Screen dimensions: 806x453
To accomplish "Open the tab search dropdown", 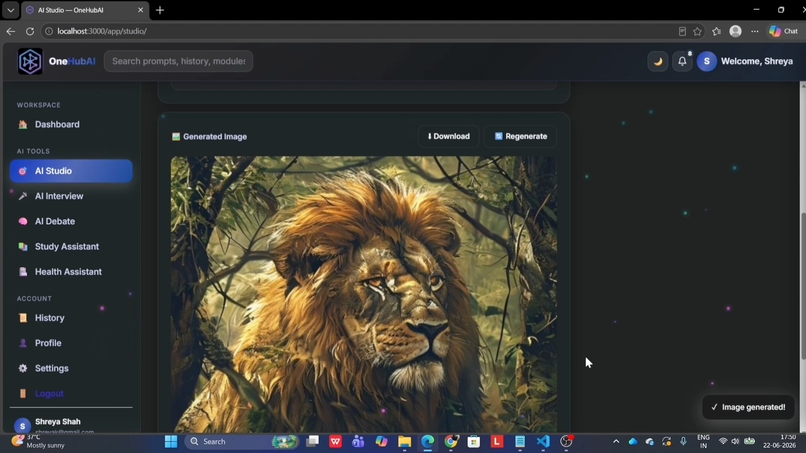I will point(10,10).
